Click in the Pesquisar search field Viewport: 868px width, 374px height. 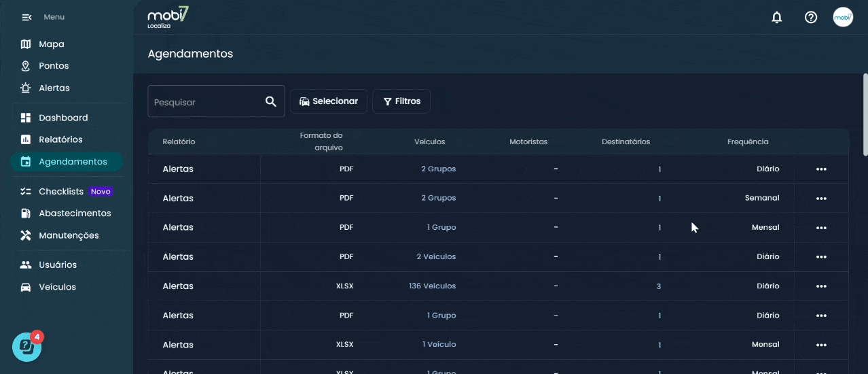(x=204, y=102)
